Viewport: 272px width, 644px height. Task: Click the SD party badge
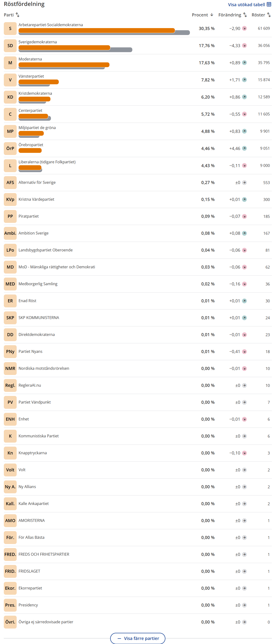[10, 45]
